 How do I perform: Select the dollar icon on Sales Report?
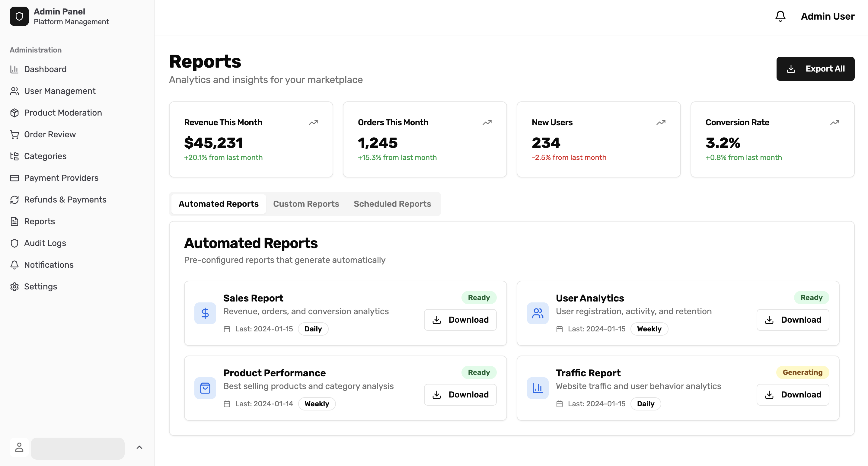[x=205, y=313]
